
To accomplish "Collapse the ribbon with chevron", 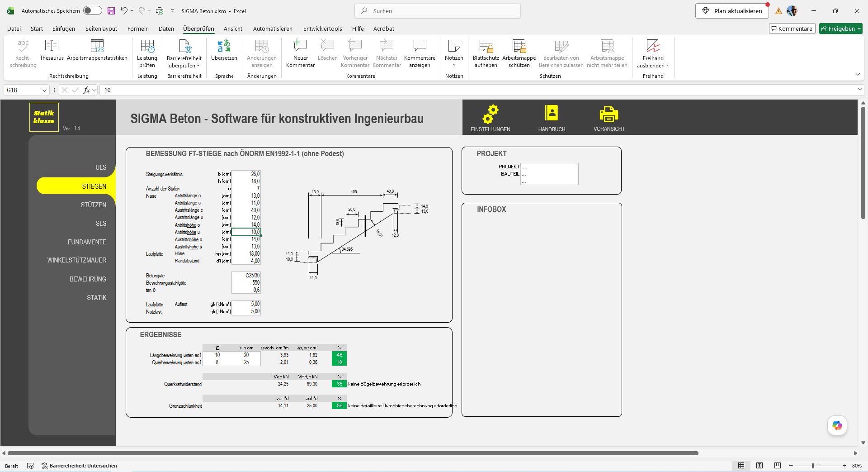I will coord(858,75).
